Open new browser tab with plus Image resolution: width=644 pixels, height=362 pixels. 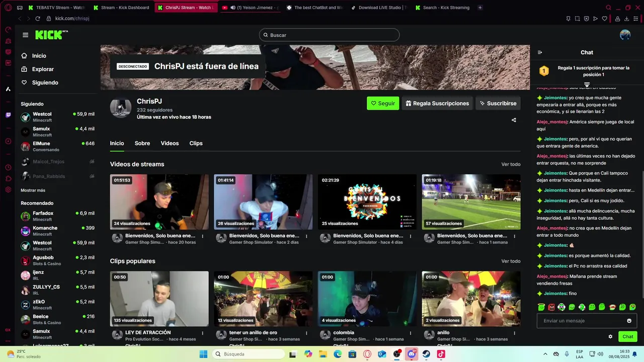pyautogui.click(x=480, y=8)
